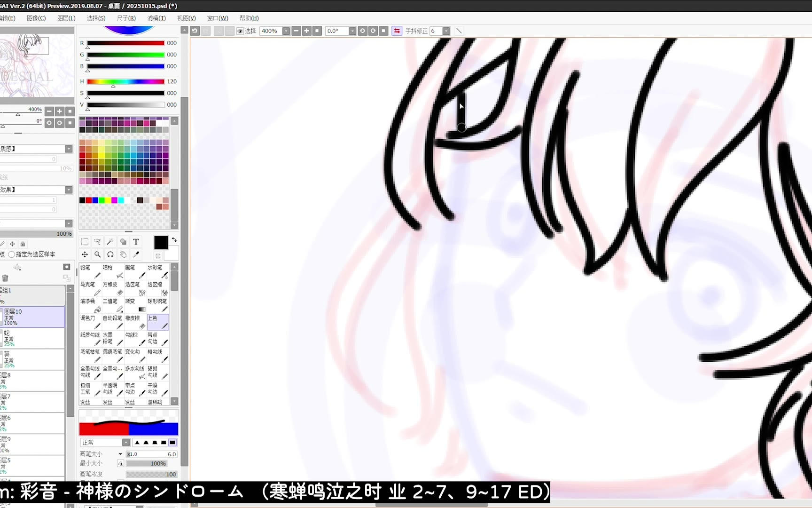
Task: Select the rectangular selection tool
Action: [85, 242]
